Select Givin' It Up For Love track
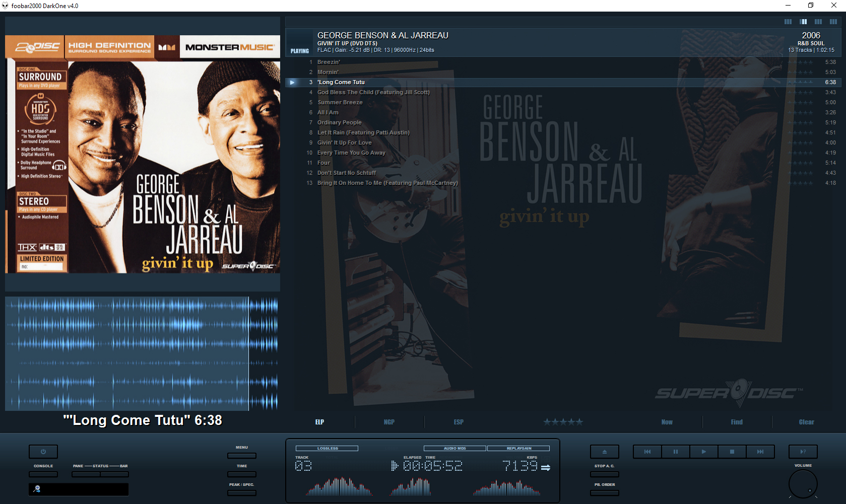846x504 pixels. pyautogui.click(x=563, y=142)
